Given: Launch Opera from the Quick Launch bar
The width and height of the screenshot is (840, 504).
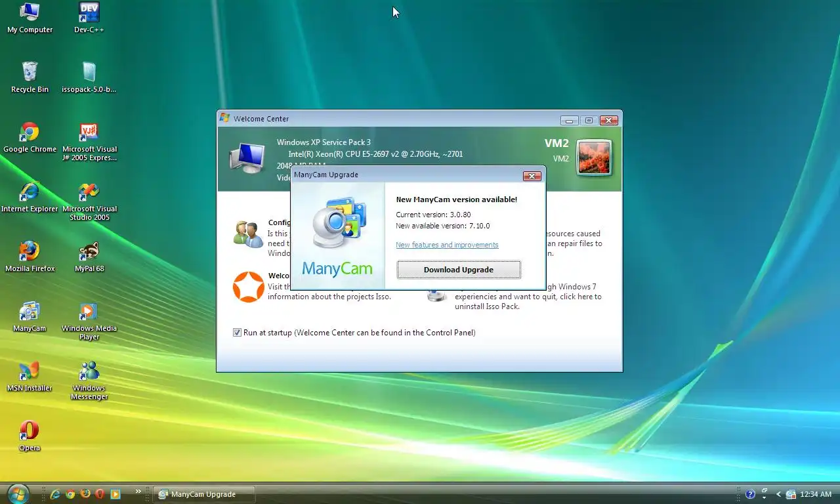Looking at the screenshot, I should [x=100, y=494].
